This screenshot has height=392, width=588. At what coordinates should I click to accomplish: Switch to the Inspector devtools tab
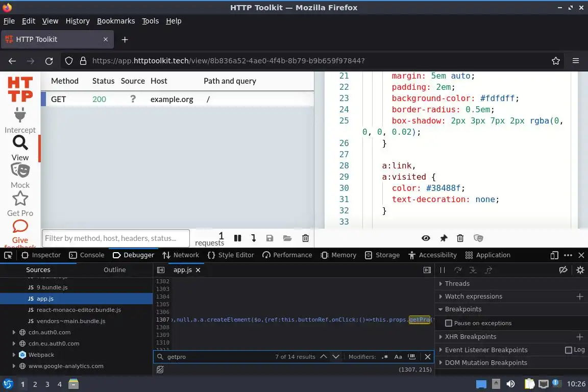41,255
